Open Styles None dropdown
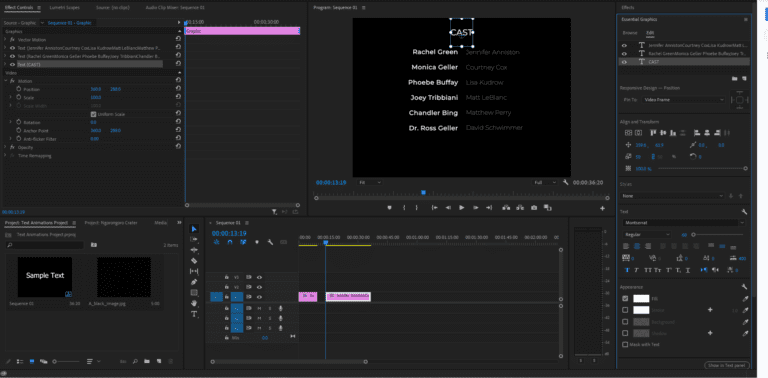This screenshot has width=768, height=378. pos(673,195)
